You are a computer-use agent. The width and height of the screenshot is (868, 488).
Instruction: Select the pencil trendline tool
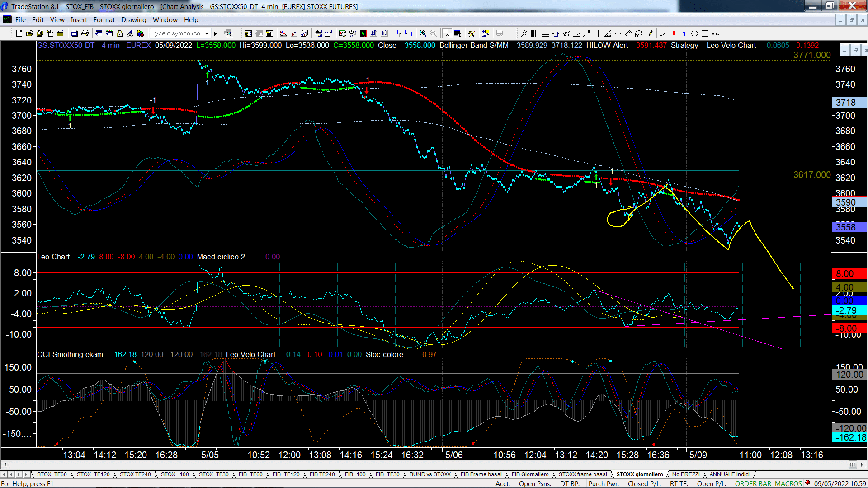pyautogui.click(x=649, y=33)
